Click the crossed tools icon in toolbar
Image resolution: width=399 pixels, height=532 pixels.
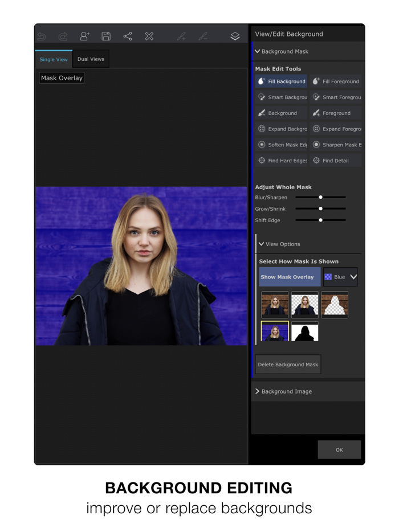tap(149, 36)
